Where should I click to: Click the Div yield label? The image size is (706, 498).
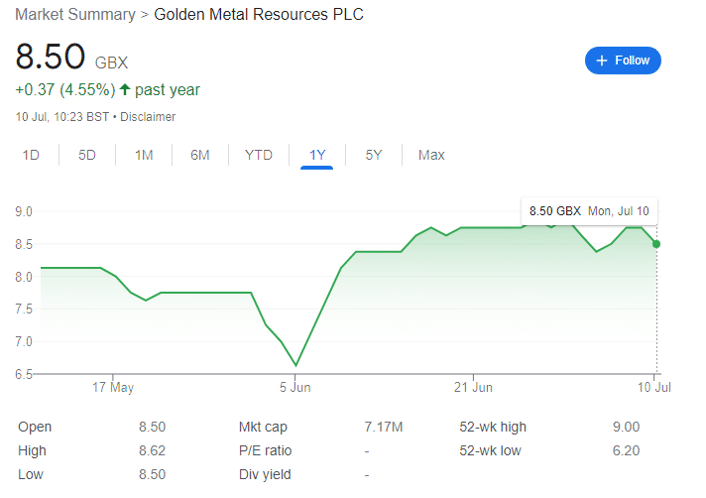coord(265,475)
